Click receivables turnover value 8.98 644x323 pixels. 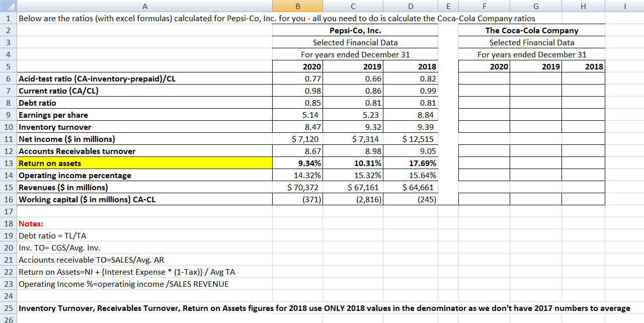coord(353,151)
